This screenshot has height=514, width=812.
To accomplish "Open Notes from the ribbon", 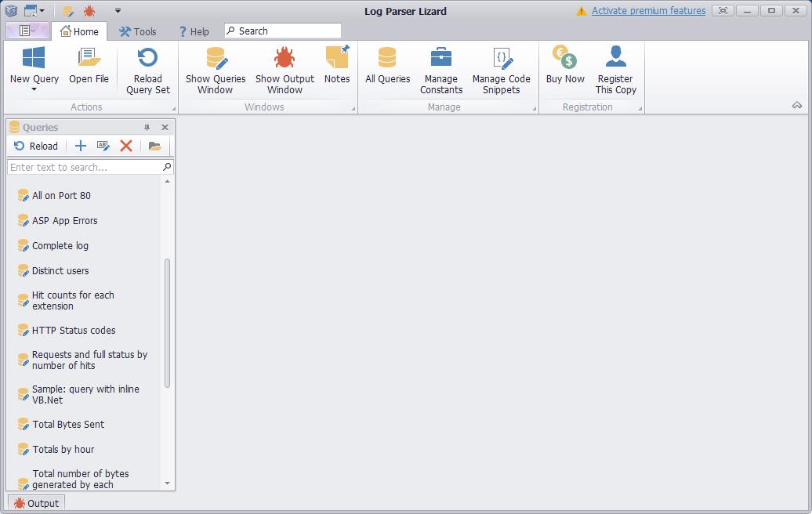I will point(337,65).
